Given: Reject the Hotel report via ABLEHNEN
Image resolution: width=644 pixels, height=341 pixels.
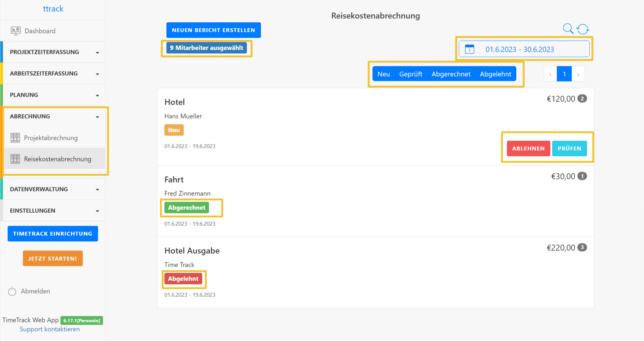Looking at the screenshot, I should click(x=528, y=148).
